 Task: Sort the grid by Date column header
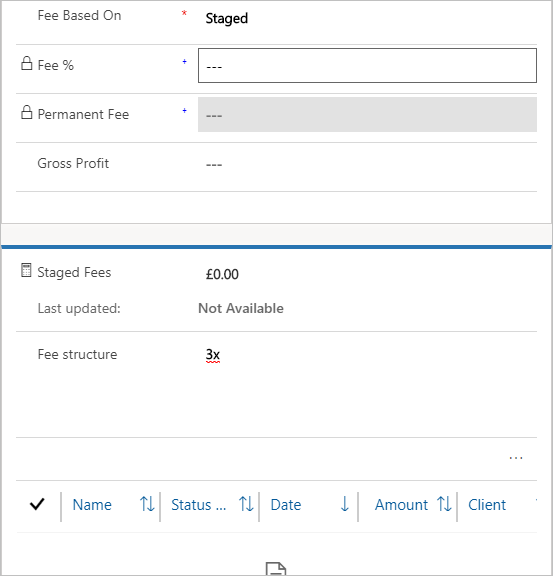286,505
